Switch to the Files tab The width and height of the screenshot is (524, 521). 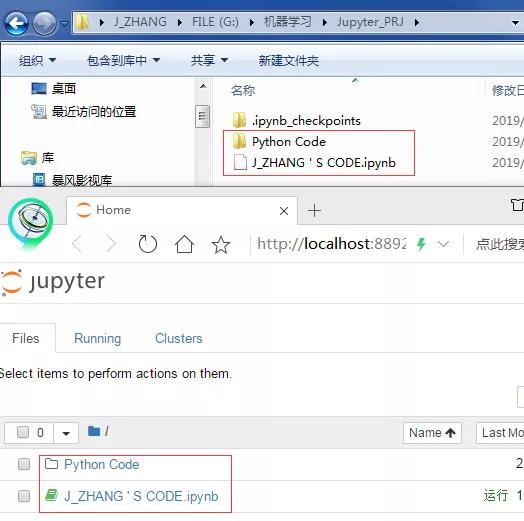(x=26, y=338)
